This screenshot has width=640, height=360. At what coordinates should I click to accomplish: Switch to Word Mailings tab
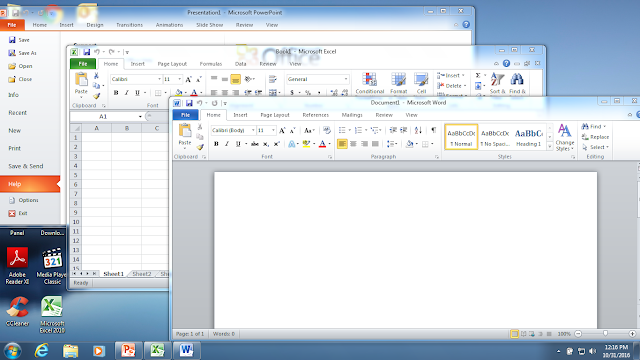pos(352,115)
